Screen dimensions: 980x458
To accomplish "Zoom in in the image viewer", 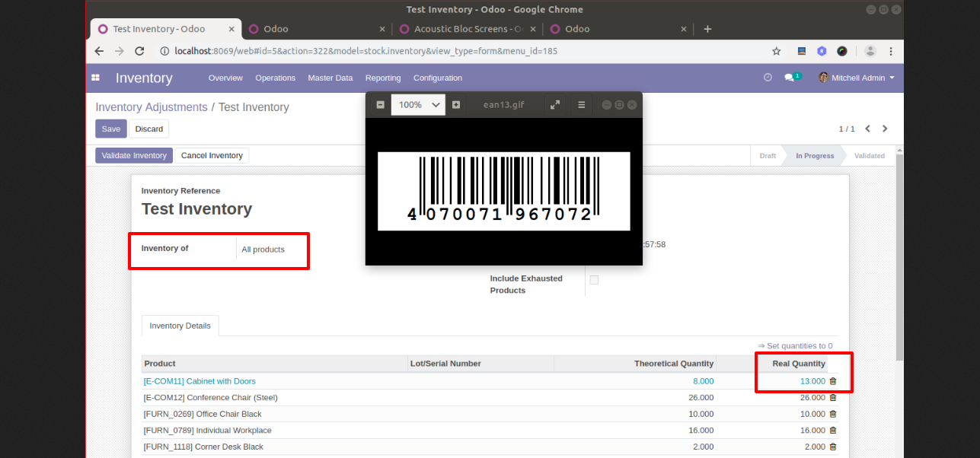I will [x=456, y=104].
